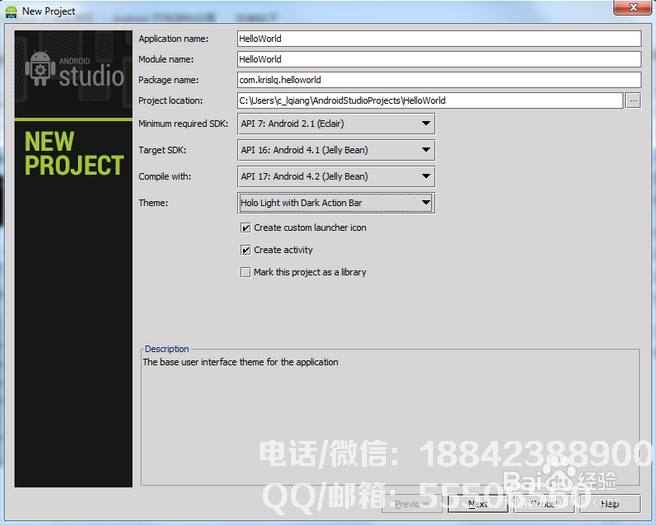
Task: Click the 'Theme:' label
Action: click(x=153, y=203)
